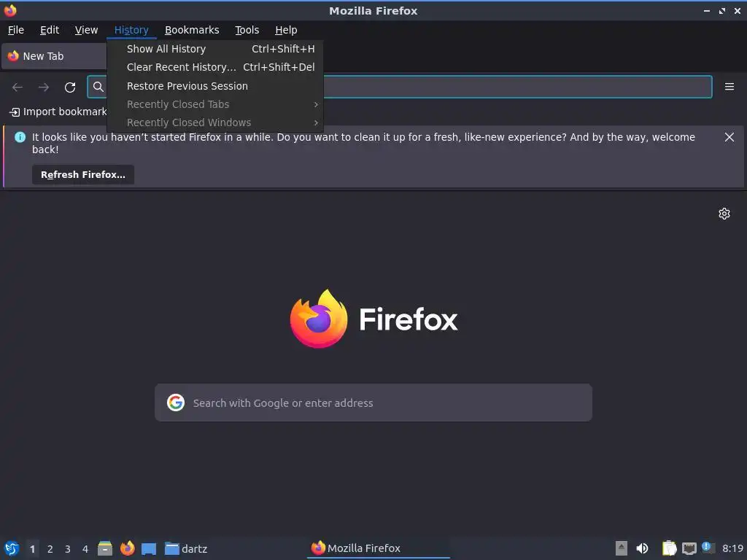
Task: Expand Recently Closed Tabs submenu
Action: point(215,104)
